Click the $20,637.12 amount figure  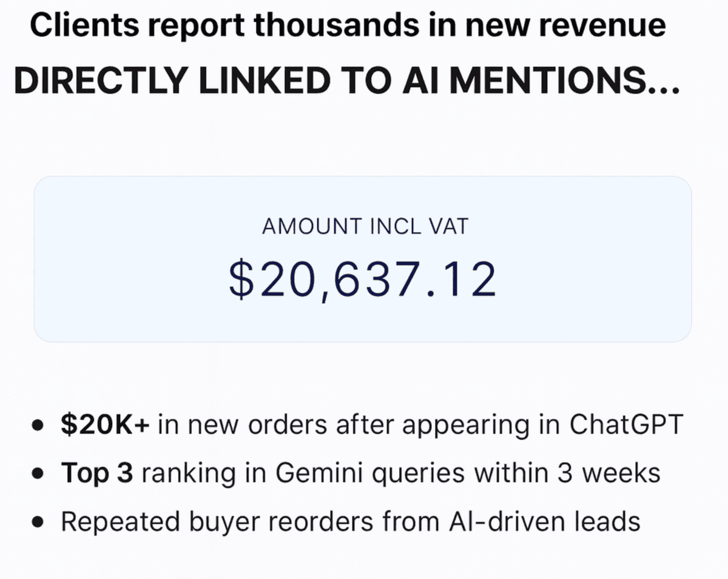(x=363, y=280)
